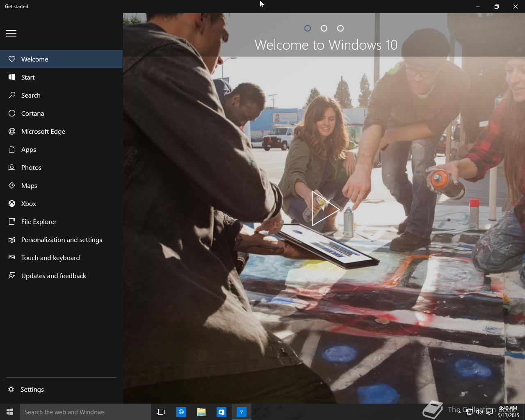
Task: Open the Microsoft Edge section
Action: pos(62,131)
